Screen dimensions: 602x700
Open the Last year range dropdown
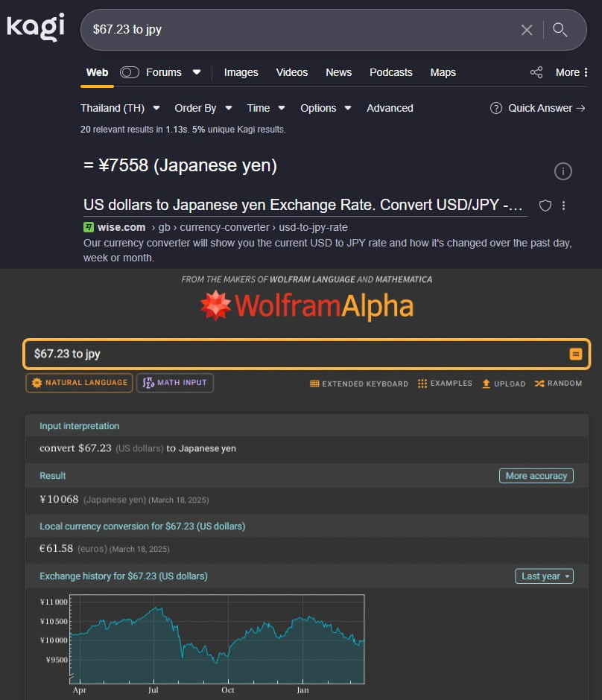[544, 576]
